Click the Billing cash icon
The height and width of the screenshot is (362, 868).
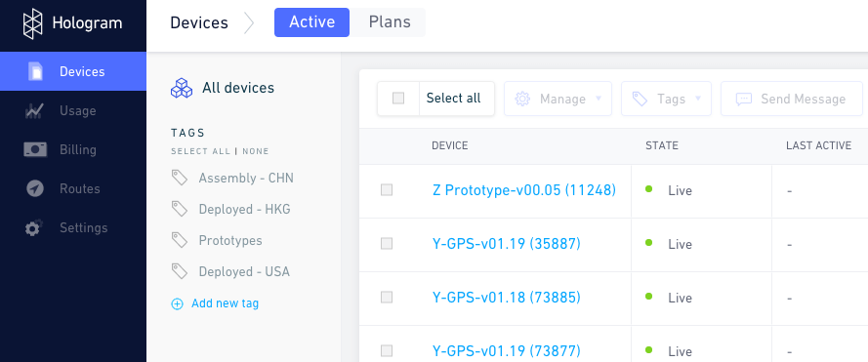point(35,149)
